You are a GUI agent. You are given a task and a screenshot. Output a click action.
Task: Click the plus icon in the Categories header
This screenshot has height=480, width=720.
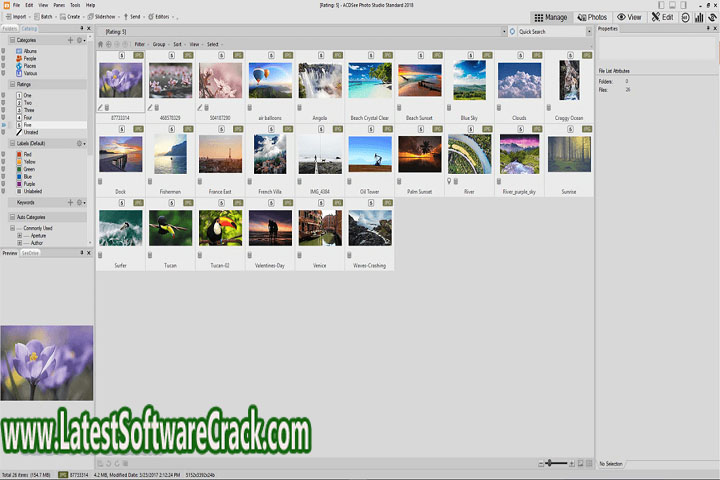[x=70, y=40]
